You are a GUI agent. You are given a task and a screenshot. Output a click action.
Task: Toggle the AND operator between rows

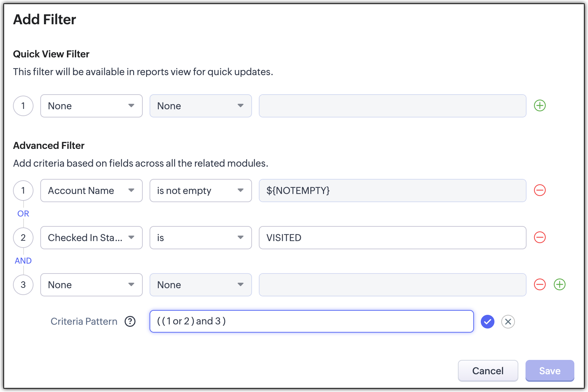(23, 261)
